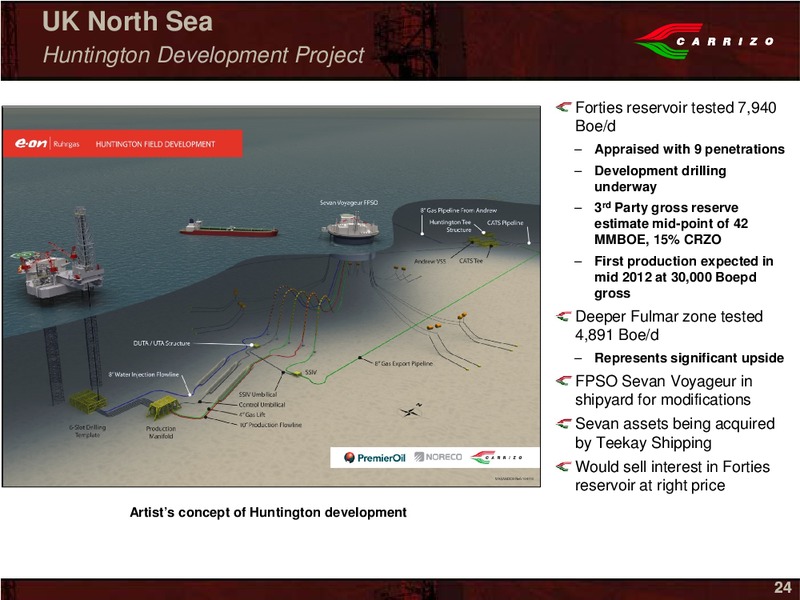
Task: Select the 'Would sell interest in Forties' bullet
Action: point(672,476)
